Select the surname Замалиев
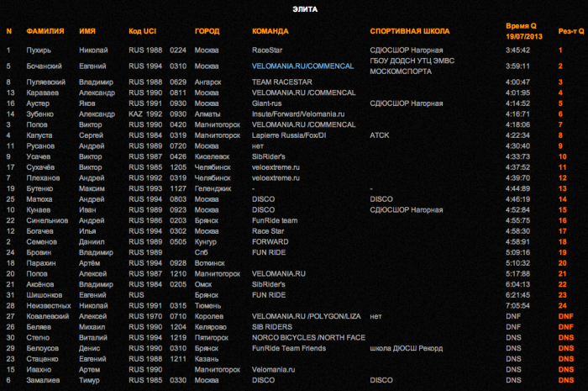Image resolution: width=588 pixels, height=391 pixels. point(43,381)
